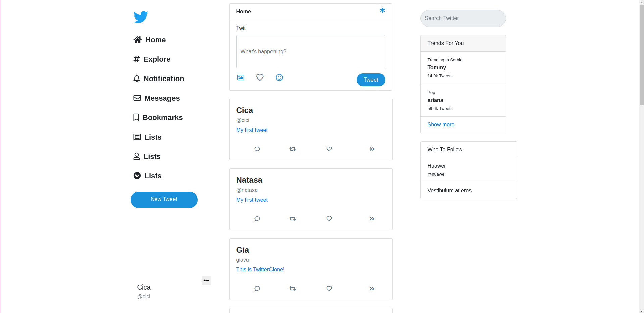Image resolution: width=644 pixels, height=313 pixels.
Task: Go to Explore in the sidebar
Action: [x=152, y=59]
